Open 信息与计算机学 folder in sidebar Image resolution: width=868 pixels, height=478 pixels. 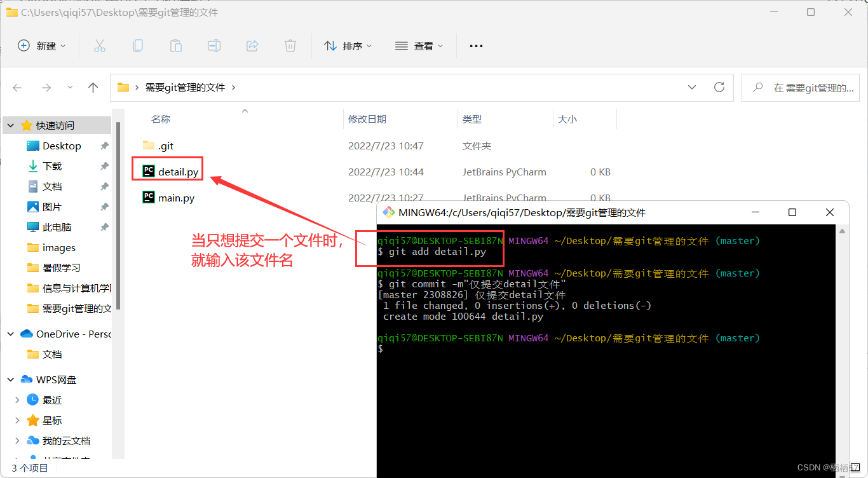point(77,288)
